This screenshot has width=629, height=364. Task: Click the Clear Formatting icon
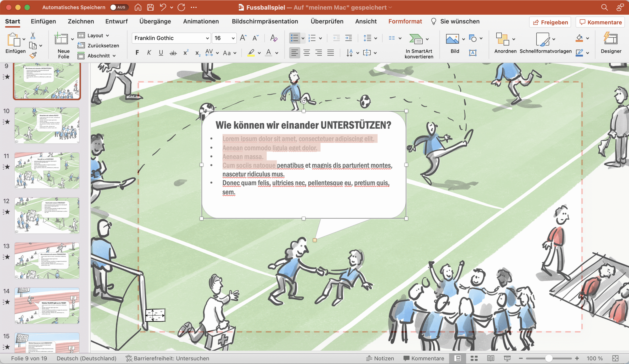(x=273, y=38)
